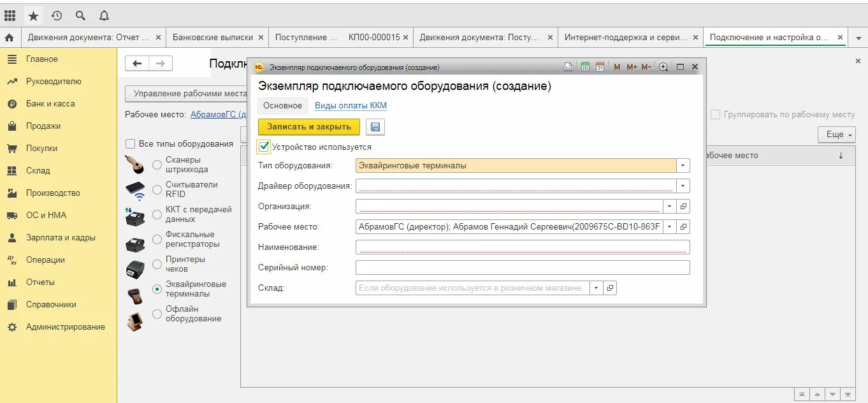Go to the Home page tab icon
This screenshot has height=403, width=868.
tap(9, 38)
